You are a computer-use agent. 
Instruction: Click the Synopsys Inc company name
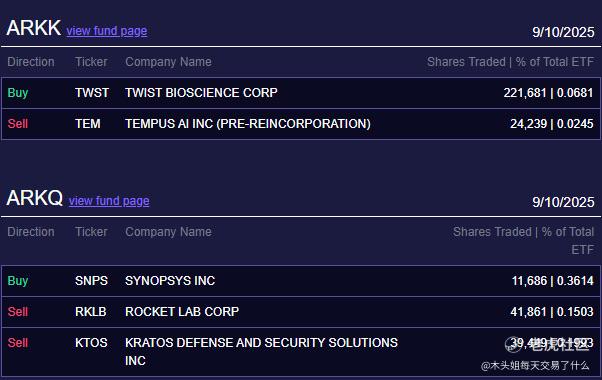[x=170, y=281]
